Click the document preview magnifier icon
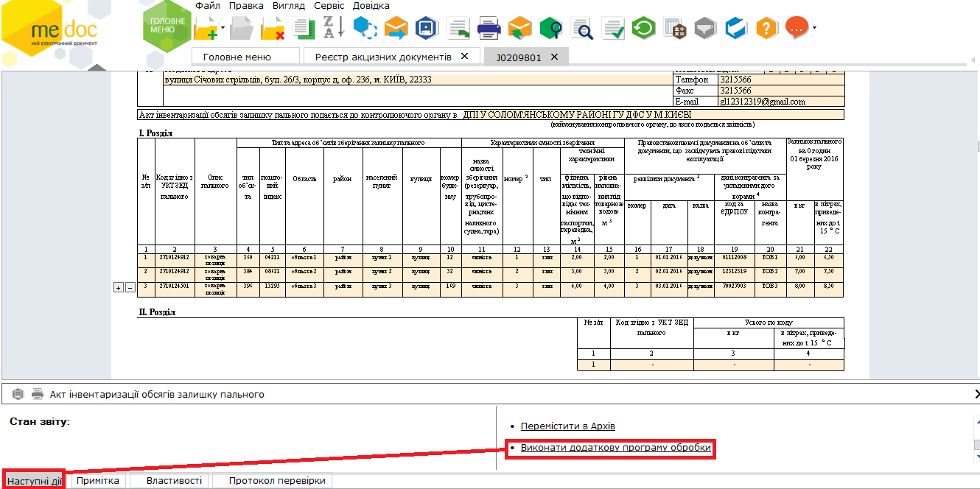 [582, 29]
